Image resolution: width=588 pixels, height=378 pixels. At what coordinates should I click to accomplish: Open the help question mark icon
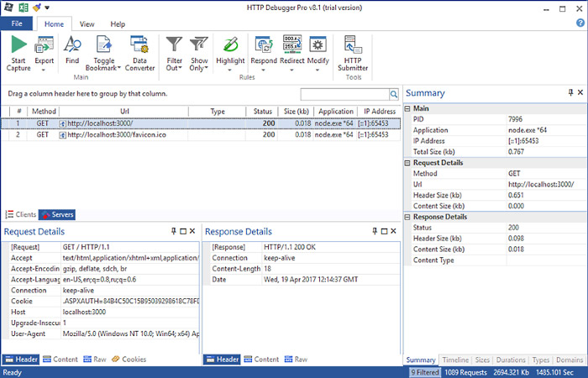[580, 24]
